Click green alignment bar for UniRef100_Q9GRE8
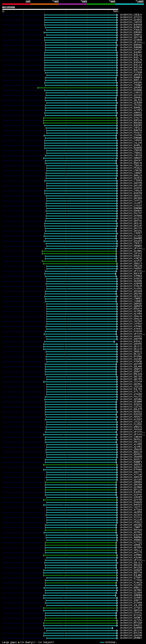 pos(78,88)
